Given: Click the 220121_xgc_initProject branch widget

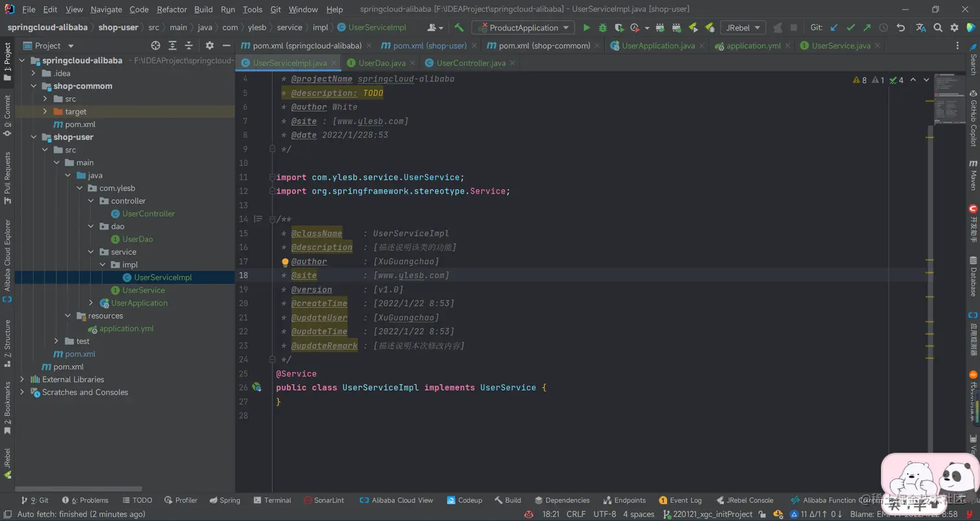Looking at the screenshot, I should [708, 514].
